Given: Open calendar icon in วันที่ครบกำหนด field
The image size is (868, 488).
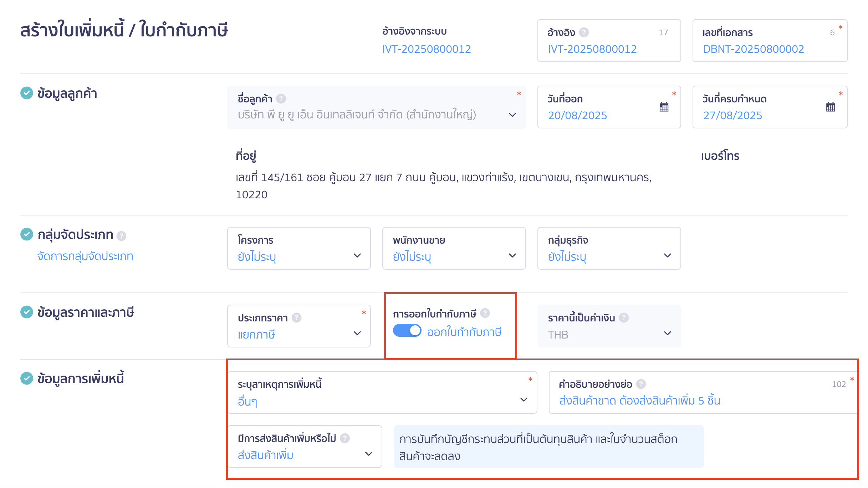Looking at the screenshot, I should pos(830,107).
